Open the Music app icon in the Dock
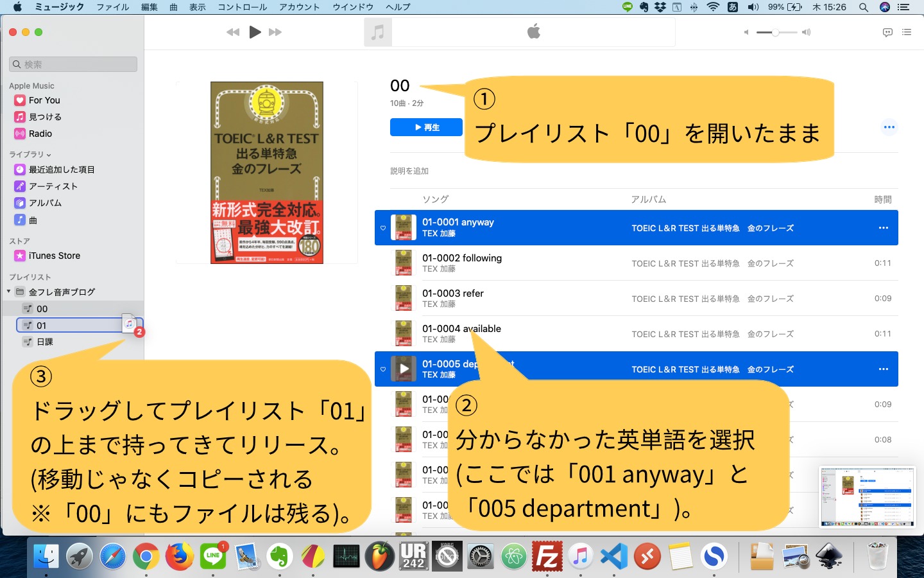924x578 pixels. coord(580,555)
